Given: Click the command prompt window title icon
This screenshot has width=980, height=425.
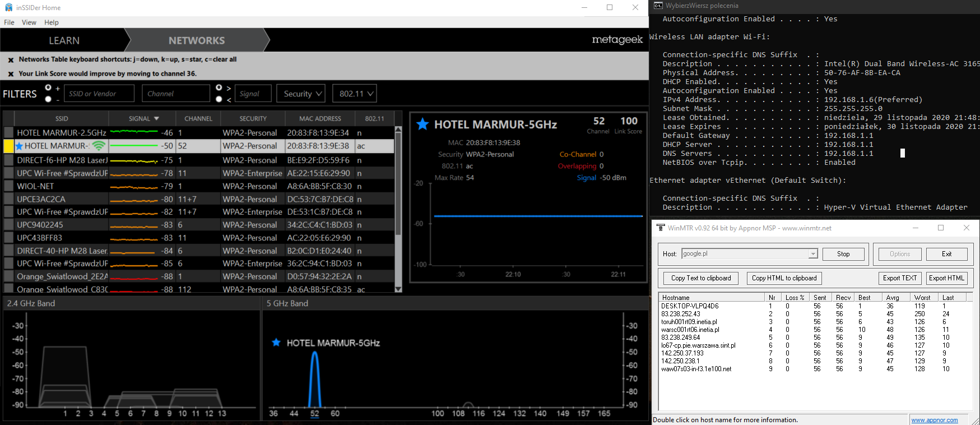Looking at the screenshot, I should (658, 6).
